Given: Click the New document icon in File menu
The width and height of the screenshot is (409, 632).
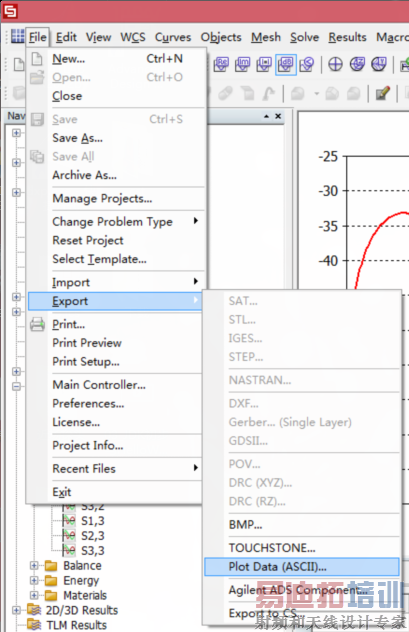Looking at the screenshot, I should [37, 59].
